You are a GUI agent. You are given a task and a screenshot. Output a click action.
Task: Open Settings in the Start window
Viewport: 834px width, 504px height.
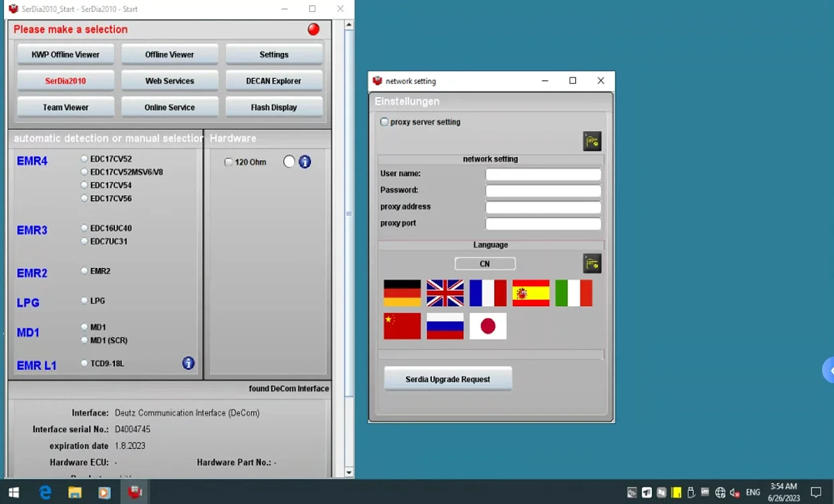tap(274, 55)
